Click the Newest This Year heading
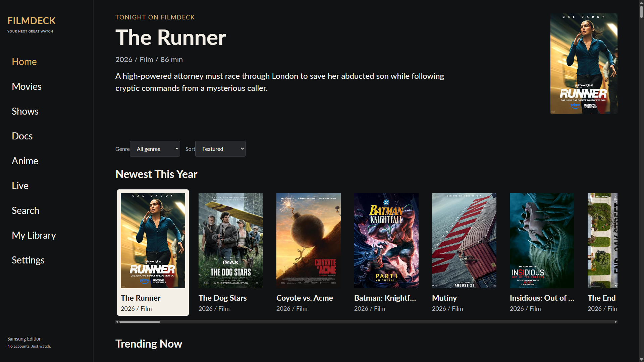644x362 pixels. [x=156, y=174]
